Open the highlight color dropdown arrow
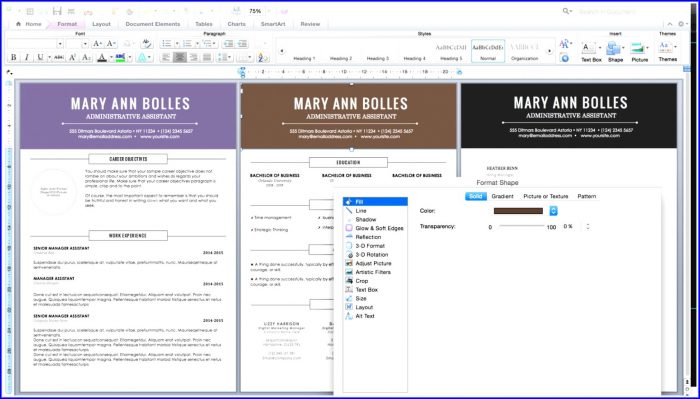The image size is (700, 399). pyautogui.click(x=130, y=57)
